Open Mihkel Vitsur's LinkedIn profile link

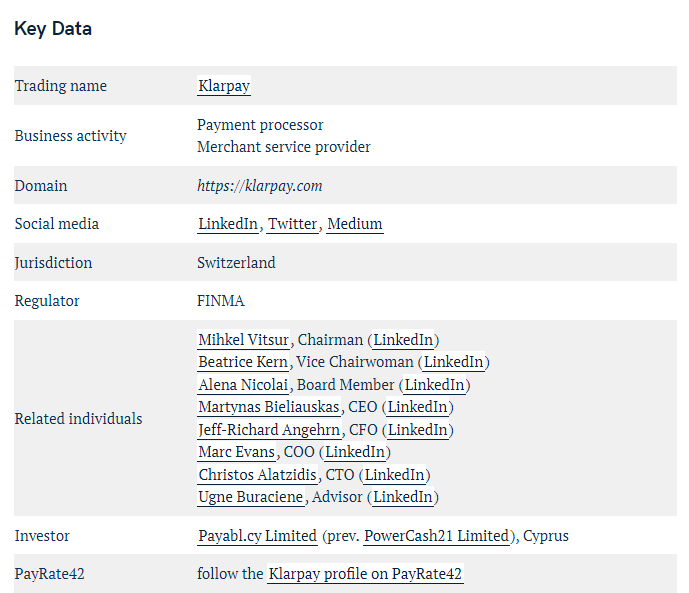[x=403, y=340]
